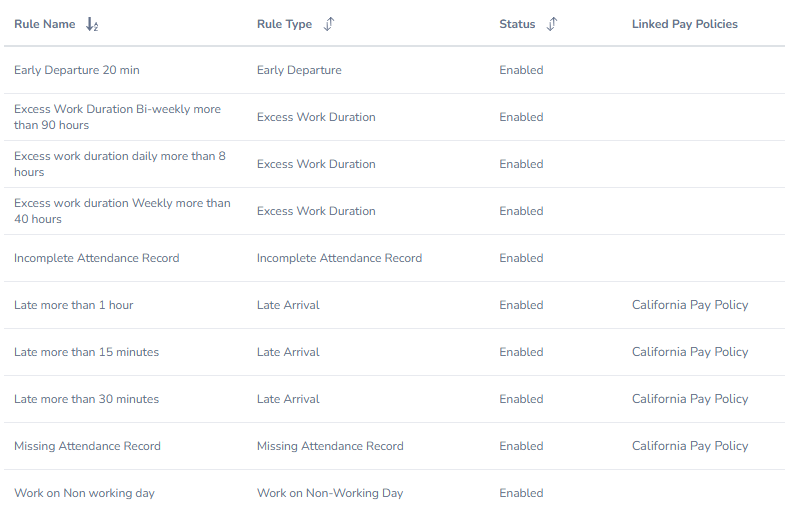
Task: Select the Incomplete Attendance Record rule name
Action: click(97, 258)
